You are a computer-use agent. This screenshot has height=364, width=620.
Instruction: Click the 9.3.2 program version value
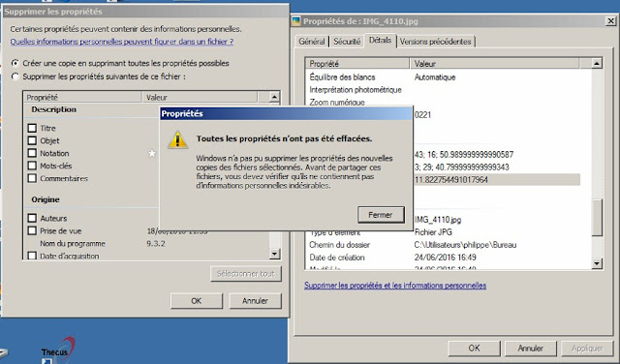click(x=156, y=243)
